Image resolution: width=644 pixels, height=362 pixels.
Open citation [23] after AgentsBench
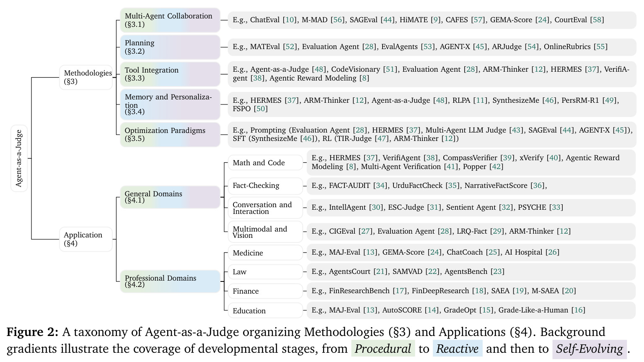point(497,271)
